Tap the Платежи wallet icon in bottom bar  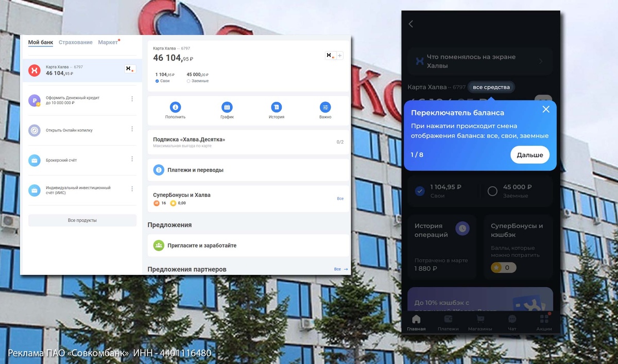[448, 319]
